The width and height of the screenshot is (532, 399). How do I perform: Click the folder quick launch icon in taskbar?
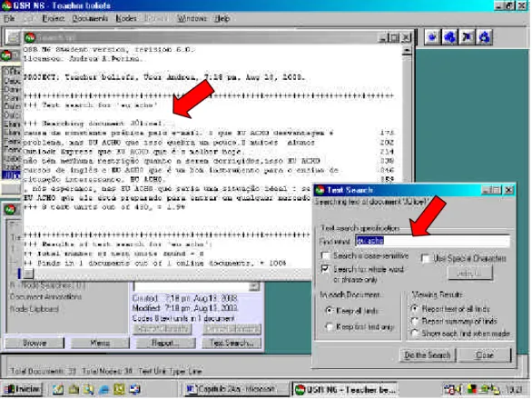pos(74,389)
